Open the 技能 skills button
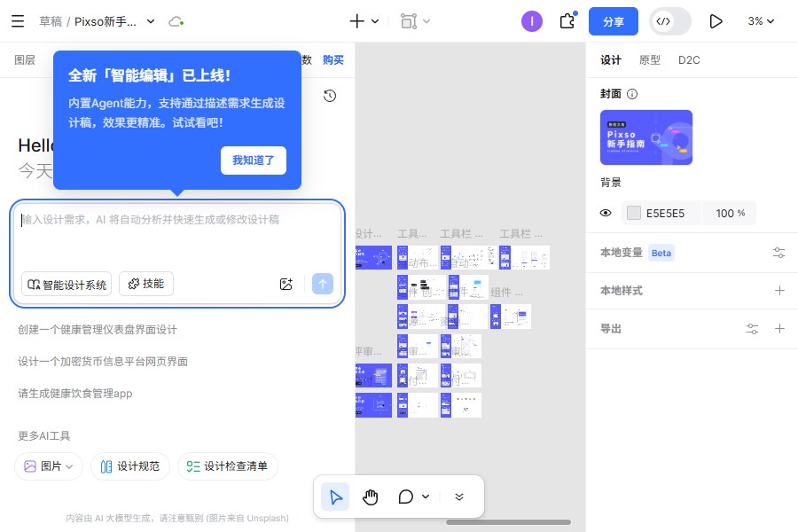Screen dimensions: 798x532 tap(146, 284)
